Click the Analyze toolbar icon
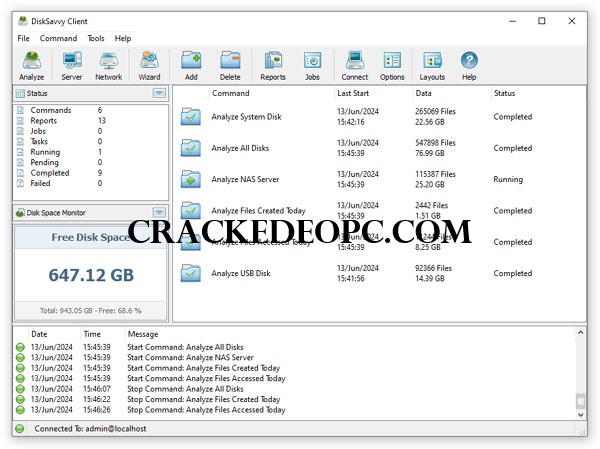The image size is (600, 449). point(32,61)
